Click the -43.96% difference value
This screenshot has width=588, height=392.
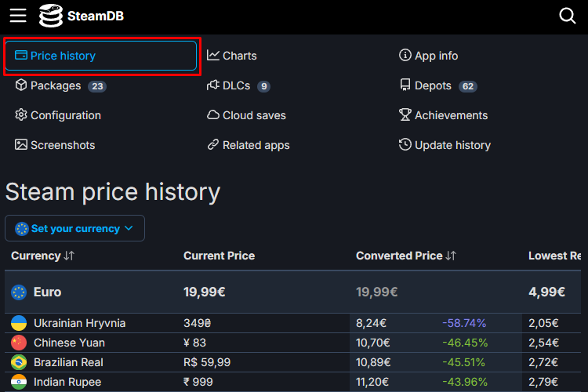pyautogui.click(x=465, y=382)
